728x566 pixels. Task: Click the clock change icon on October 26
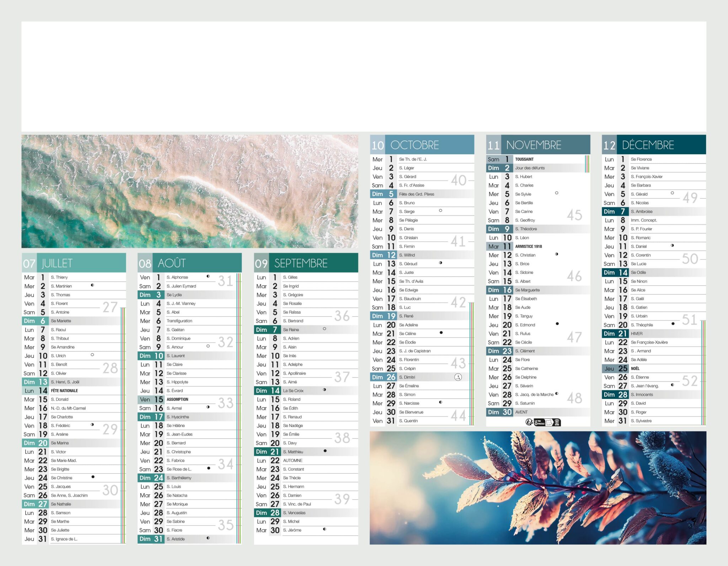(x=458, y=377)
